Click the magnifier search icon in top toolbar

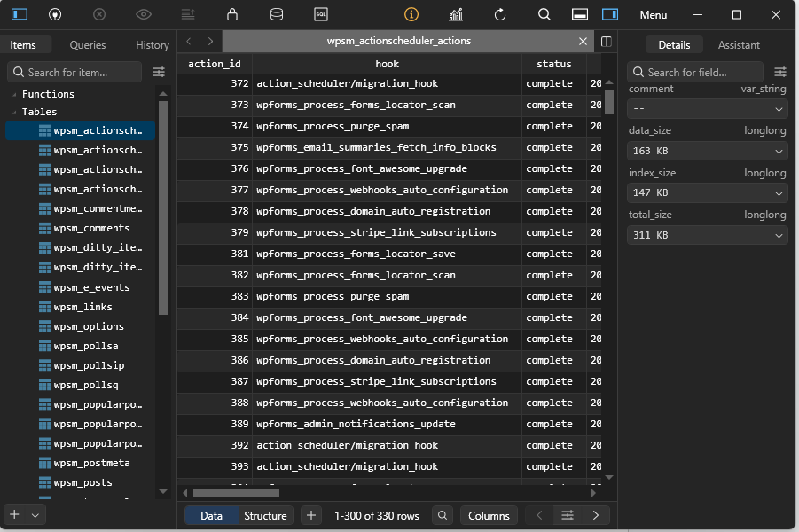(544, 14)
